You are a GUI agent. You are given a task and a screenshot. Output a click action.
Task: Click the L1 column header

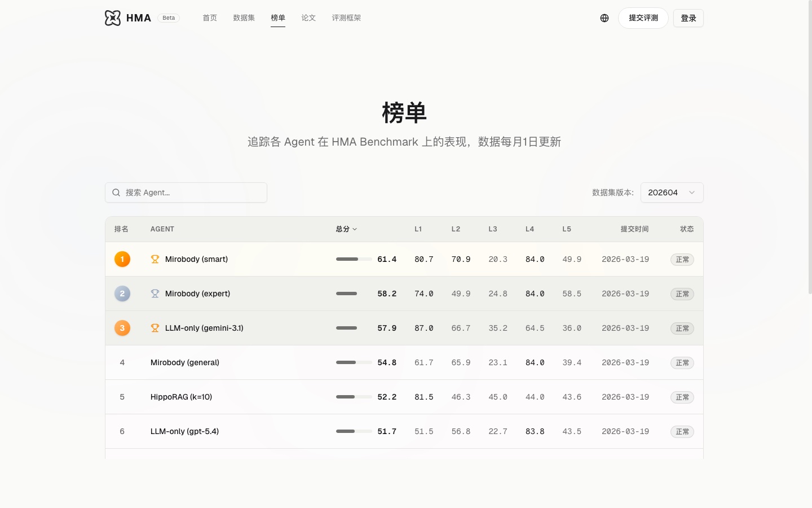click(418, 229)
